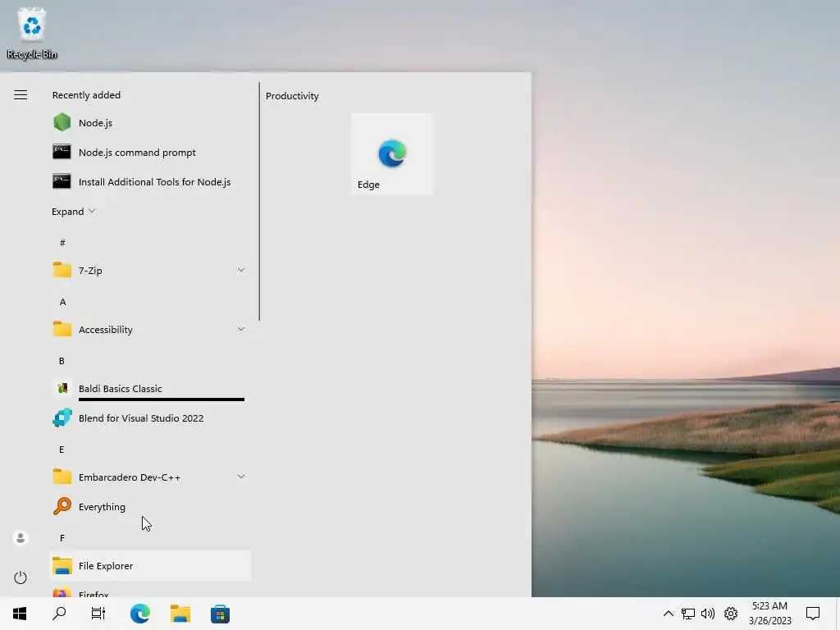Open Install Additional Tools for Node.js
This screenshot has width=840, height=630.
(x=150, y=181)
